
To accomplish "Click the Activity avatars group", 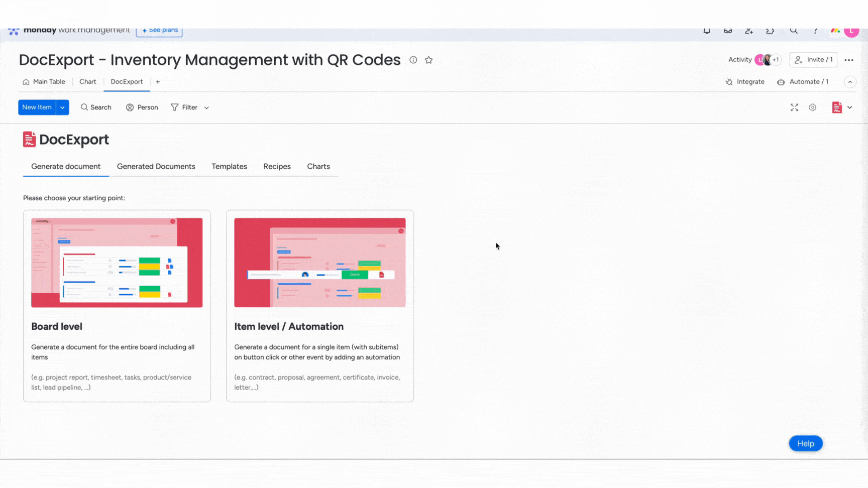I will [x=768, y=60].
